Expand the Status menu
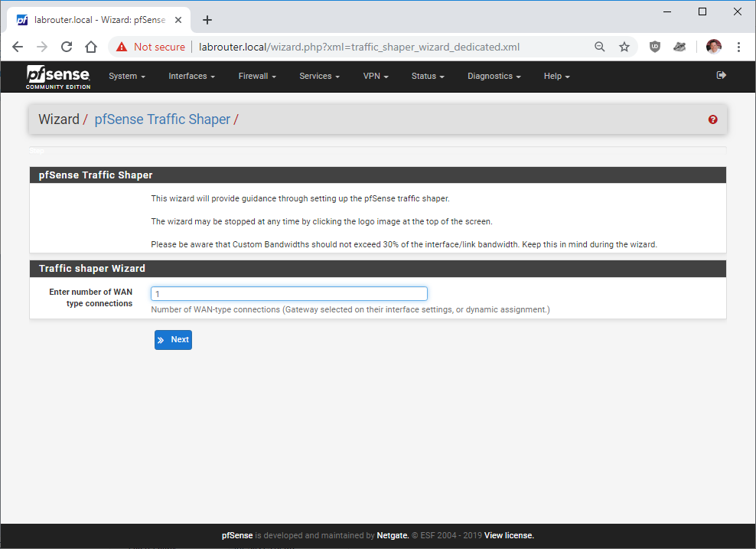756x549 pixels. point(428,77)
